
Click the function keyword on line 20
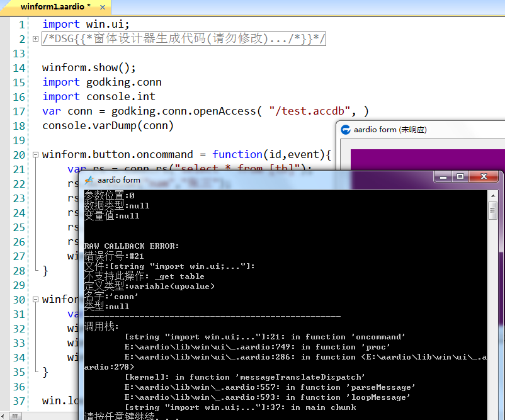237,155
